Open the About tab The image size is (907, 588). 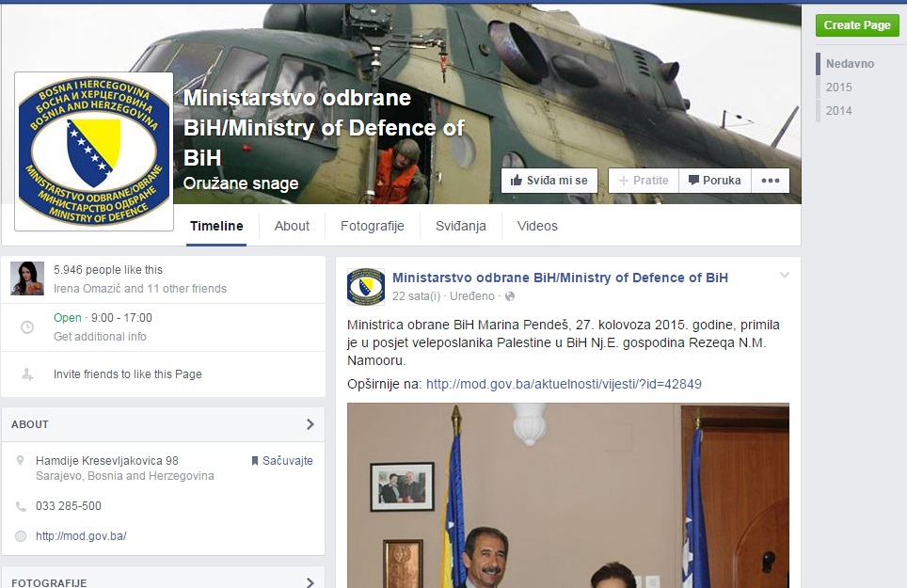(292, 226)
